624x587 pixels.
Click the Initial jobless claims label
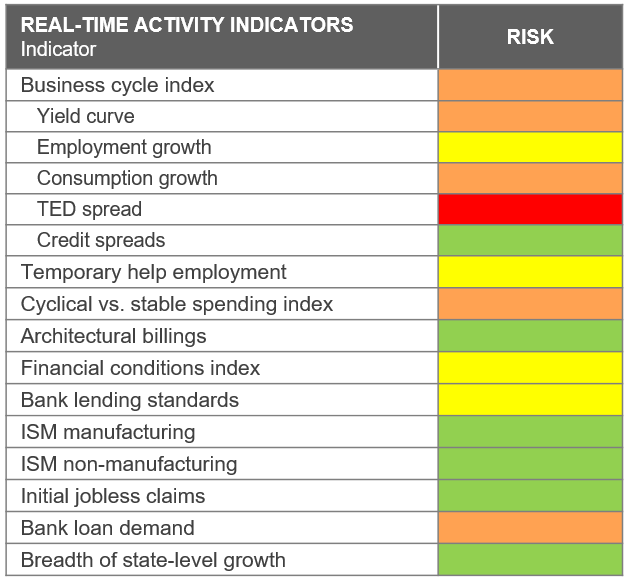click(x=113, y=496)
